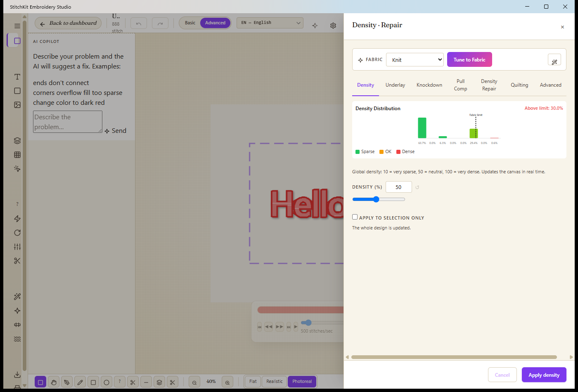This screenshot has width=578, height=392.
Task: Open the Density tab
Action: point(365,85)
